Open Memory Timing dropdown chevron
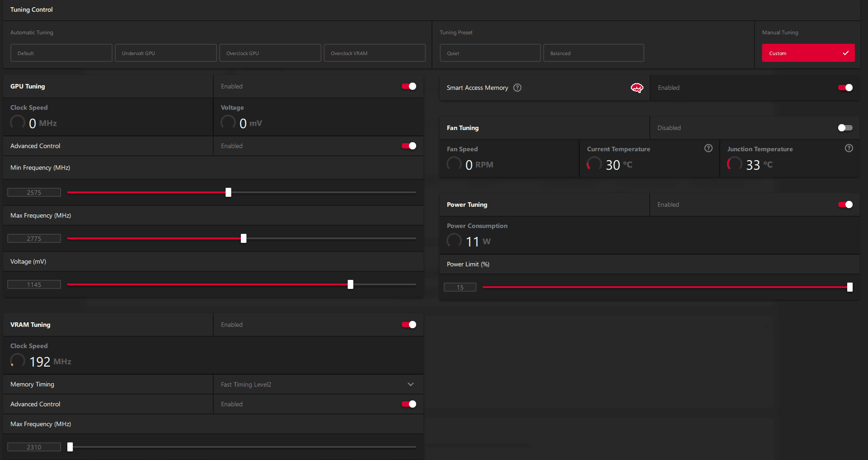The width and height of the screenshot is (868, 460). (x=411, y=384)
